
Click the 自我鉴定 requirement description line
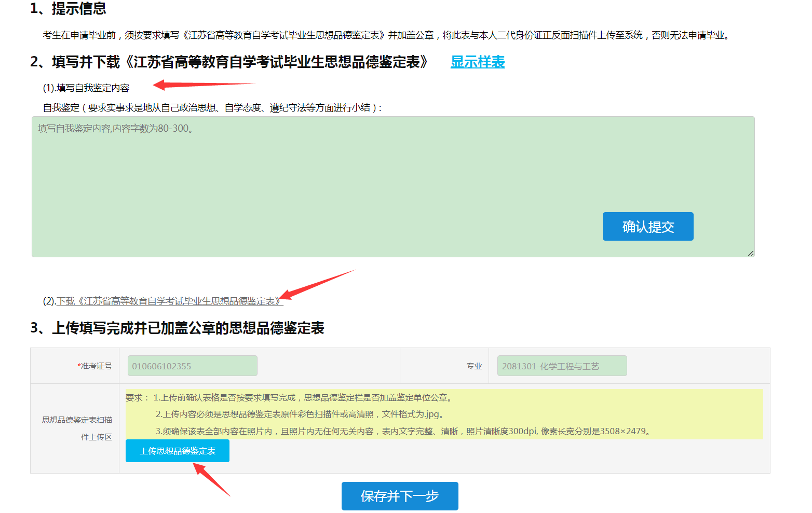click(212, 107)
